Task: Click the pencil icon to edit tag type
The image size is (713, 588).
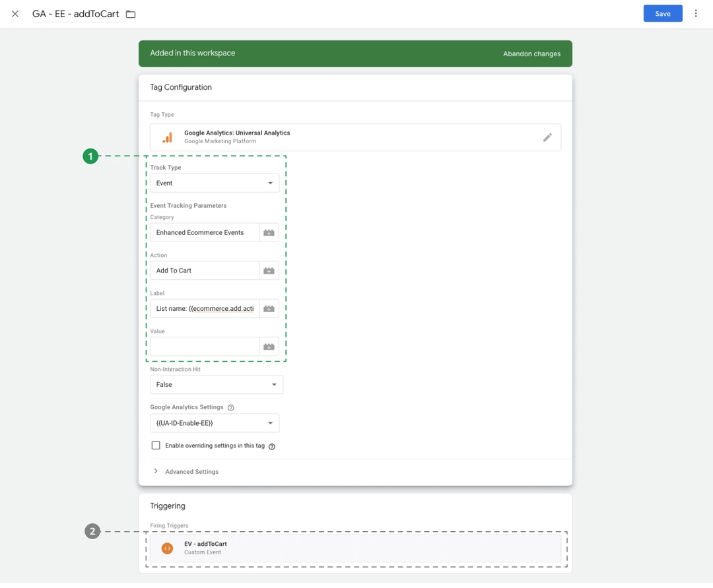Action: pos(547,137)
